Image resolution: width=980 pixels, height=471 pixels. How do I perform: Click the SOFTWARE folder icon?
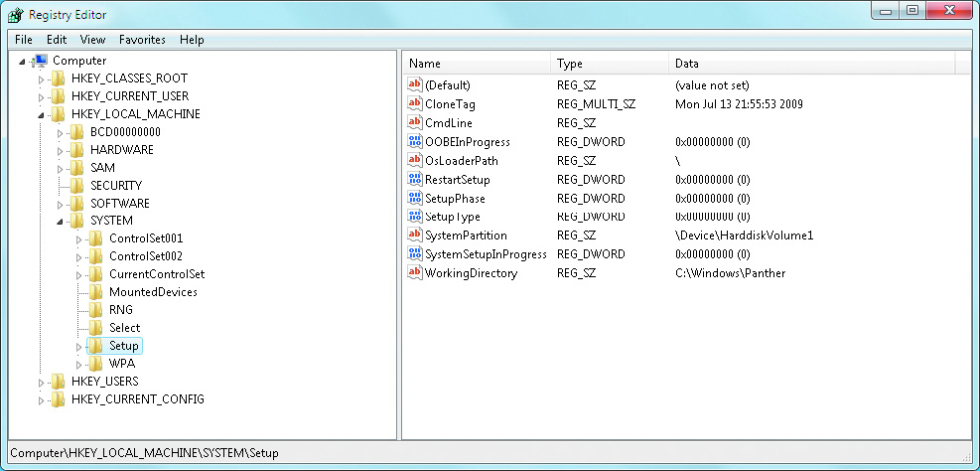click(x=76, y=204)
